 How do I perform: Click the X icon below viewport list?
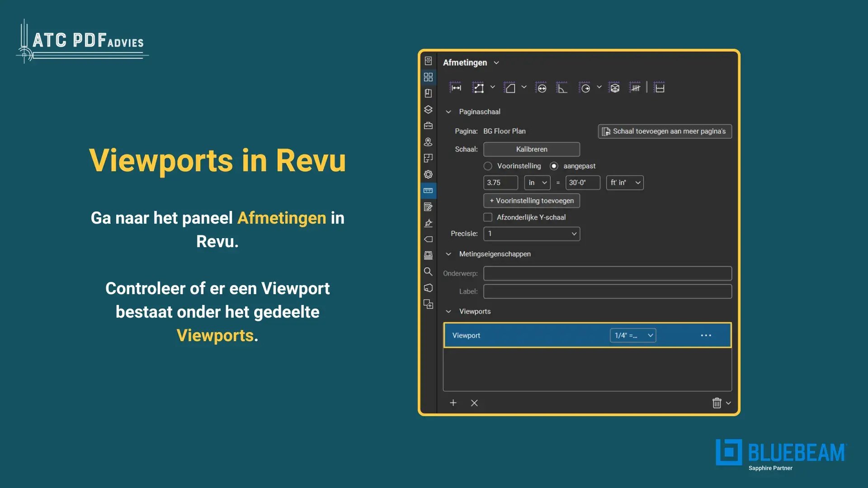[474, 403]
